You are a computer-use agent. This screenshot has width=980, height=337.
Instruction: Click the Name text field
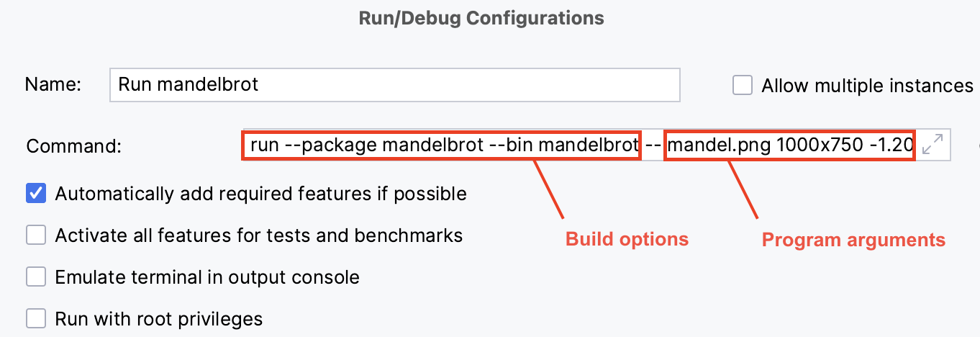394,85
